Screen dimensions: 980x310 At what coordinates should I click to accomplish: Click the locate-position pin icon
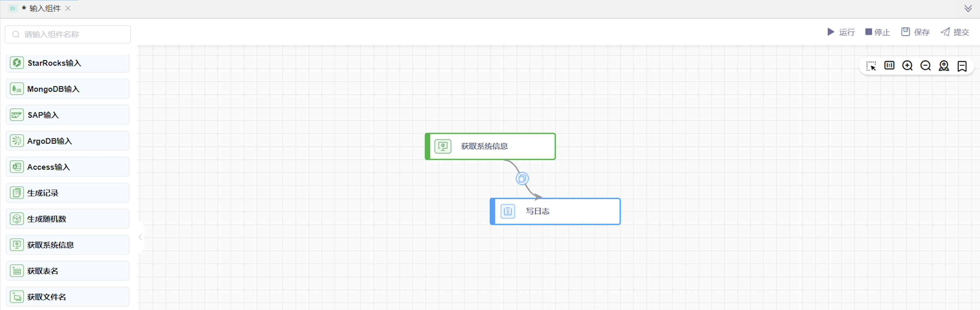pos(944,66)
